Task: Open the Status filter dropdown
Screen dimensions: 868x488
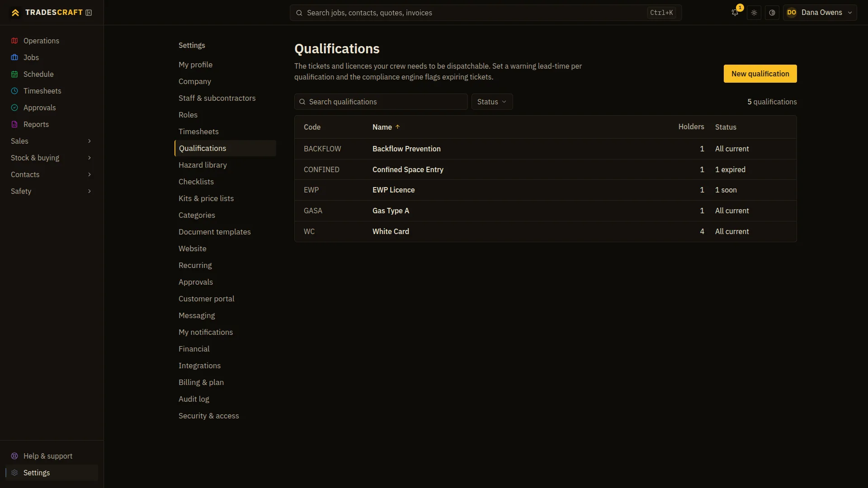Action: pyautogui.click(x=492, y=102)
